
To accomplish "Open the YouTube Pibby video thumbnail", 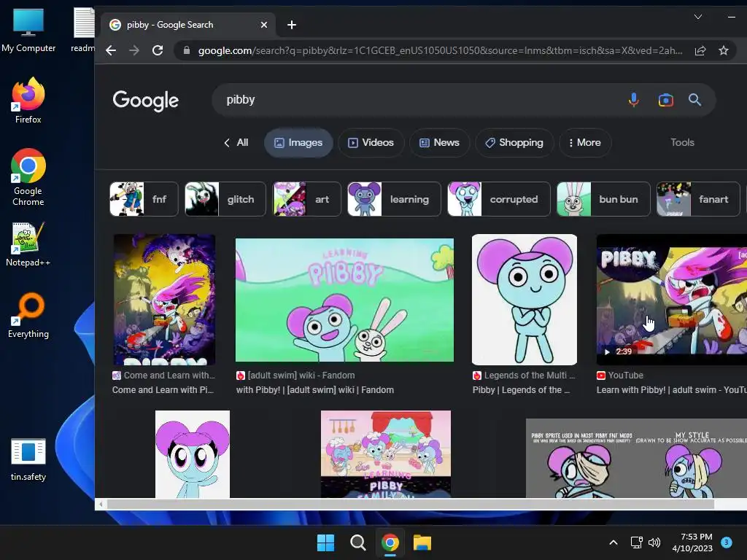I will click(x=672, y=300).
